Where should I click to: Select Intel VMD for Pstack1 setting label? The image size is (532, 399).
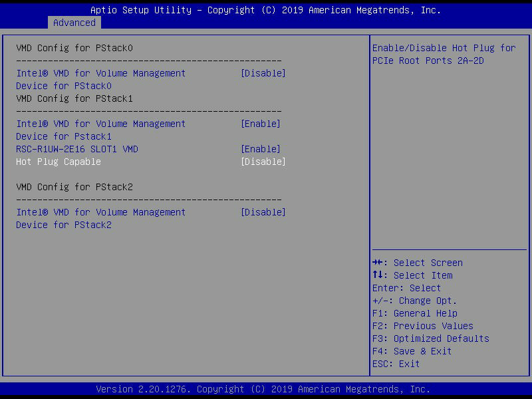tap(101, 130)
